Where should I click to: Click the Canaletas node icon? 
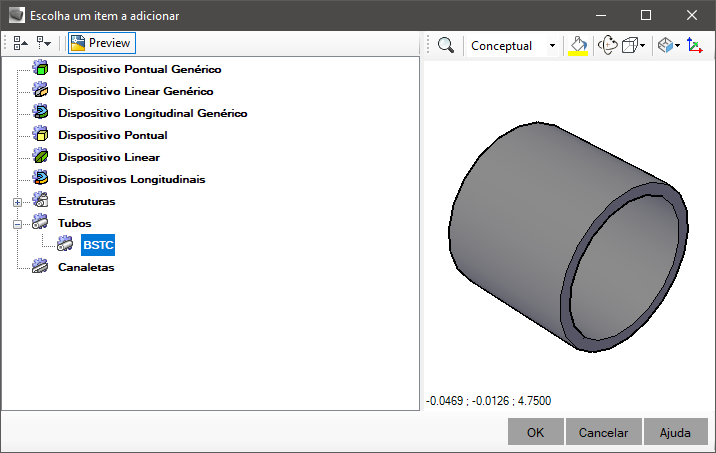click(x=41, y=266)
